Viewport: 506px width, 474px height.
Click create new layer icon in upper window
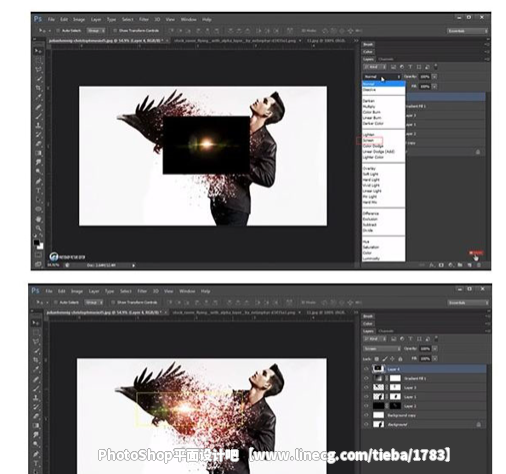(470, 265)
